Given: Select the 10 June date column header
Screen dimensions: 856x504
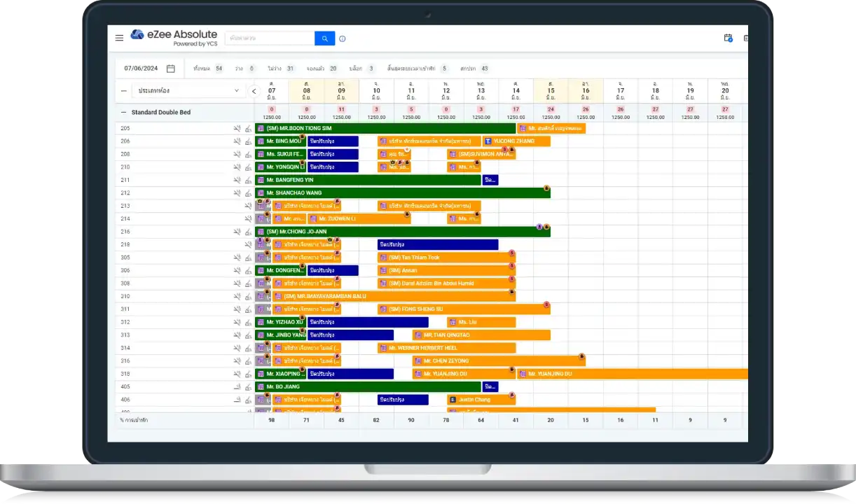Looking at the screenshot, I should tap(376, 91).
